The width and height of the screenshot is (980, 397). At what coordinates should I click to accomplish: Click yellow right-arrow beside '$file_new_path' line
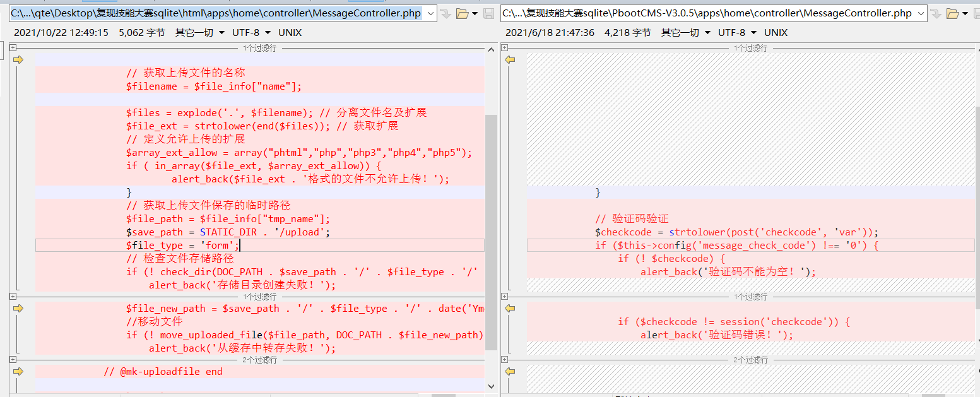tap(18, 308)
